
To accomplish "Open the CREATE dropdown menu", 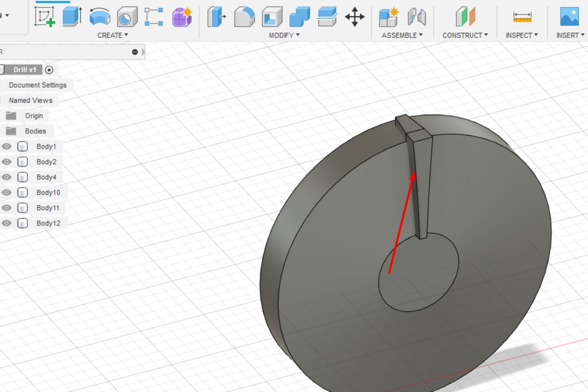I will (113, 35).
